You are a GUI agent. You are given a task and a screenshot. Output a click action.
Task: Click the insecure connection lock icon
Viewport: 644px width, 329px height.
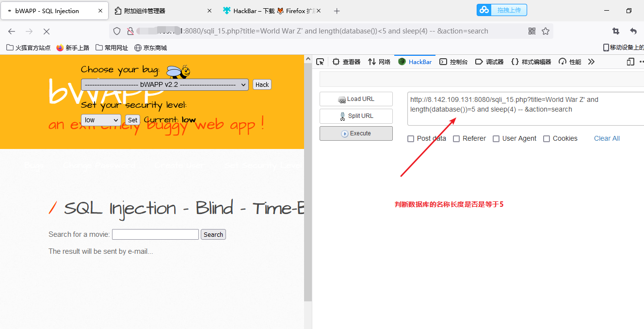coord(130,31)
